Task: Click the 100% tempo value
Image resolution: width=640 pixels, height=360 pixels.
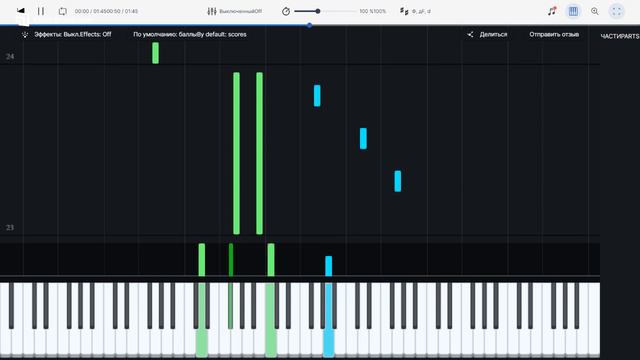Action: point(372,11)
